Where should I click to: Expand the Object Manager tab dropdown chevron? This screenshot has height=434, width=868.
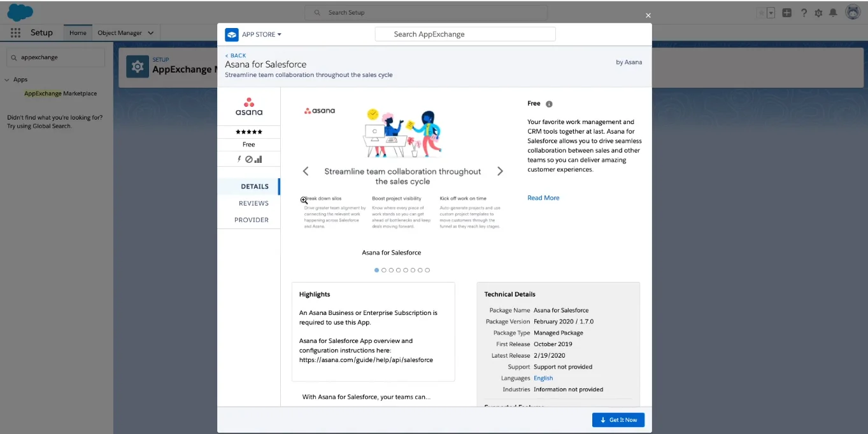point(151,33)
